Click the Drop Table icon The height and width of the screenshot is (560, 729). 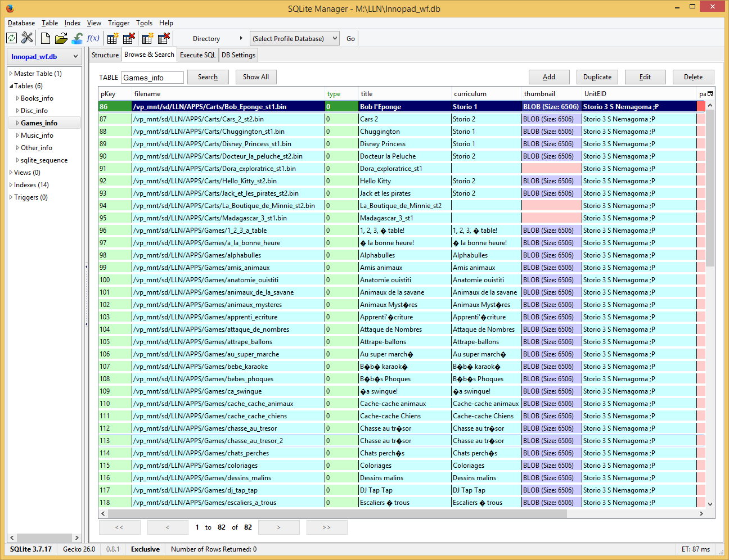pos(129,38)
